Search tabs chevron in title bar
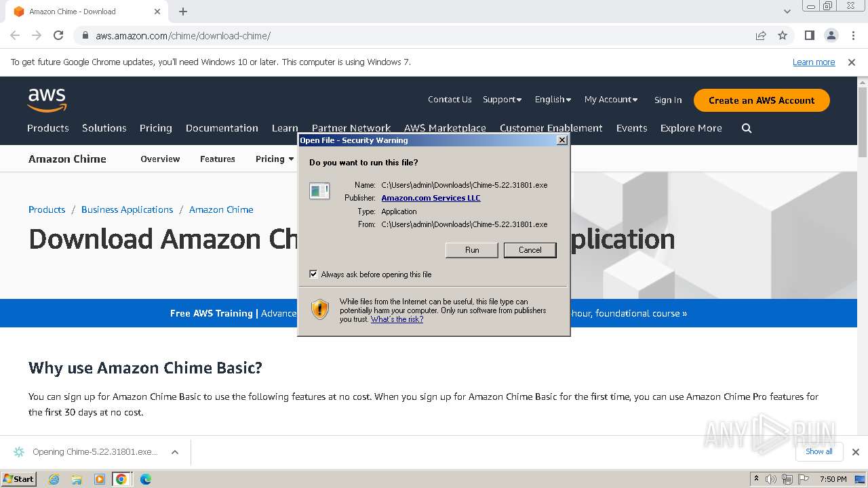 pyautogui.click(x=787, y=12)
